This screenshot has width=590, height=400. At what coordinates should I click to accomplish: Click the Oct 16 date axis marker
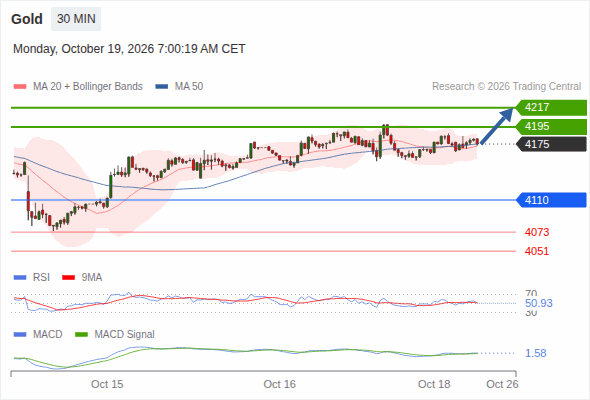coord(280,384)
